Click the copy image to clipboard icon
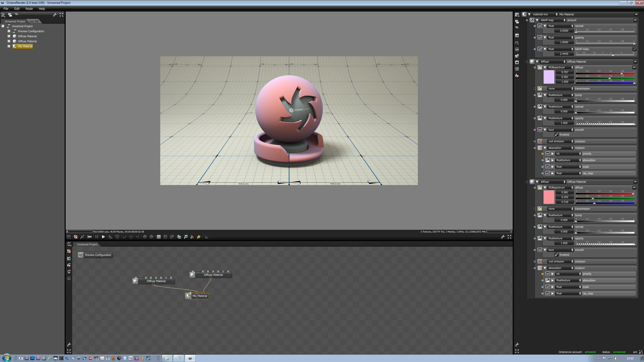The height and width of the screenshot is (362, 644). 179,237
